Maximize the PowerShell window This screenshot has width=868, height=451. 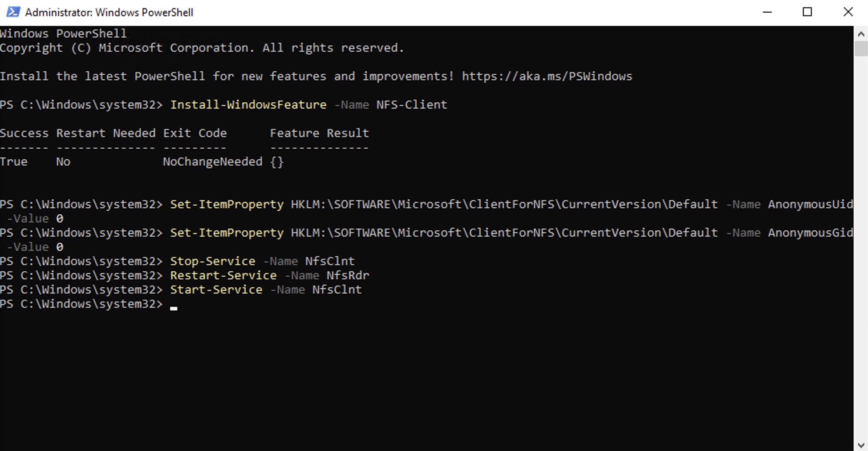[807, 12]
